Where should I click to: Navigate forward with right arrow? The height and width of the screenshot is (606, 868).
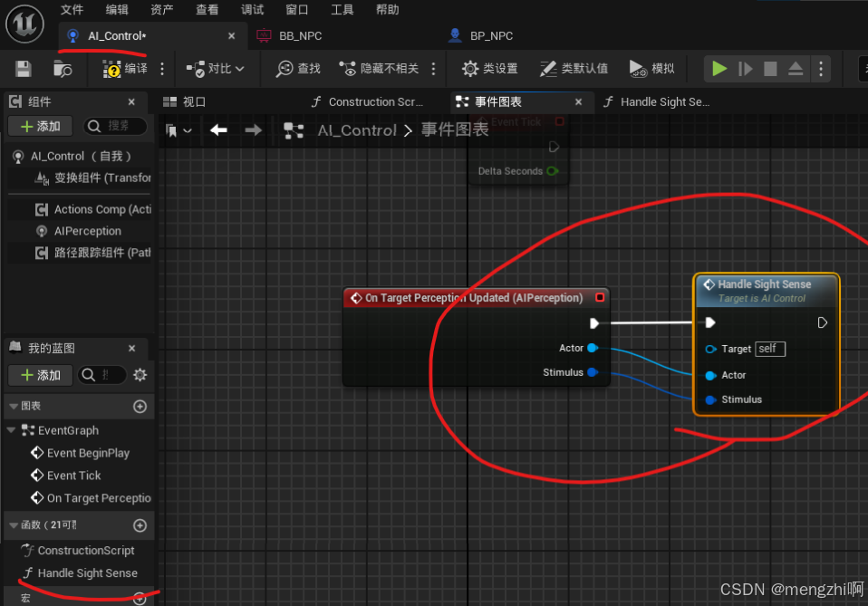(253, 130)
